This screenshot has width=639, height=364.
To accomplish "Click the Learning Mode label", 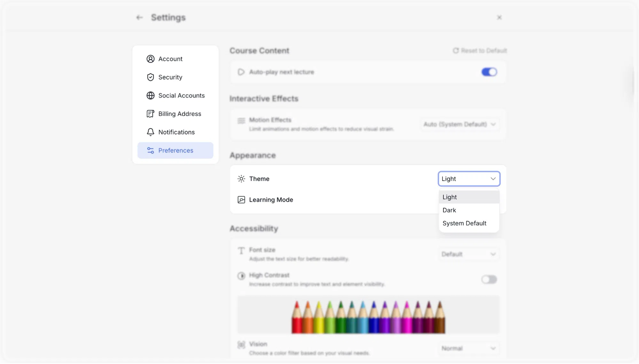I will [x=271, y=200].
